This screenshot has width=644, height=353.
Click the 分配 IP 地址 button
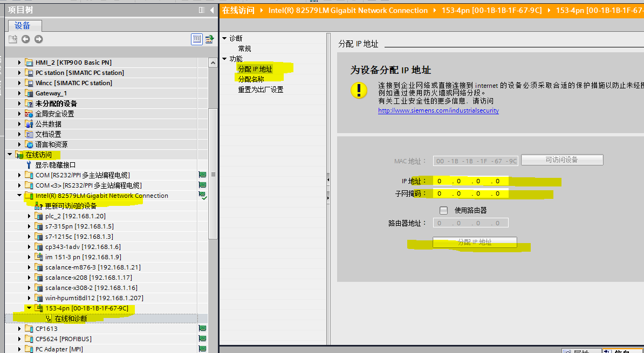pyautogui.click(x=475, y=243)
